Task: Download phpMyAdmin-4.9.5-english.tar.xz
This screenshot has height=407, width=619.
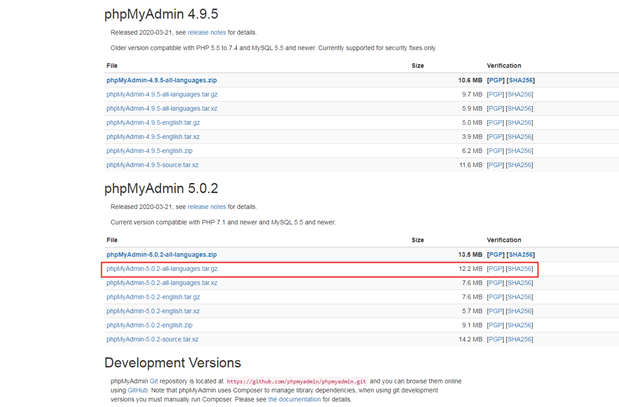Action: click(153, 137)
